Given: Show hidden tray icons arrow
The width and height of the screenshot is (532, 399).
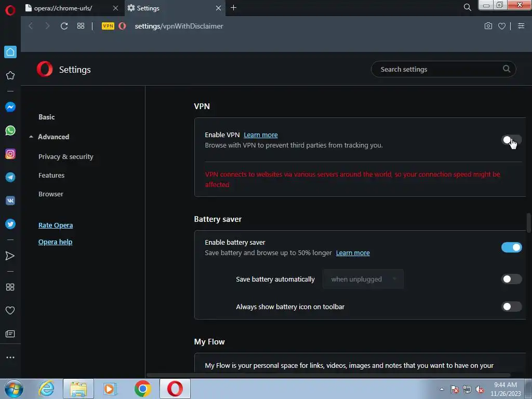Looking at the screenshot, I should (x=442, y=389).
